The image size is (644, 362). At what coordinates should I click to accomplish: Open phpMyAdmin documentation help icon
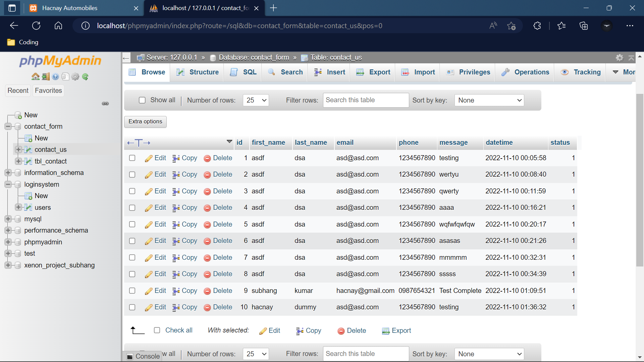(55, 77)
